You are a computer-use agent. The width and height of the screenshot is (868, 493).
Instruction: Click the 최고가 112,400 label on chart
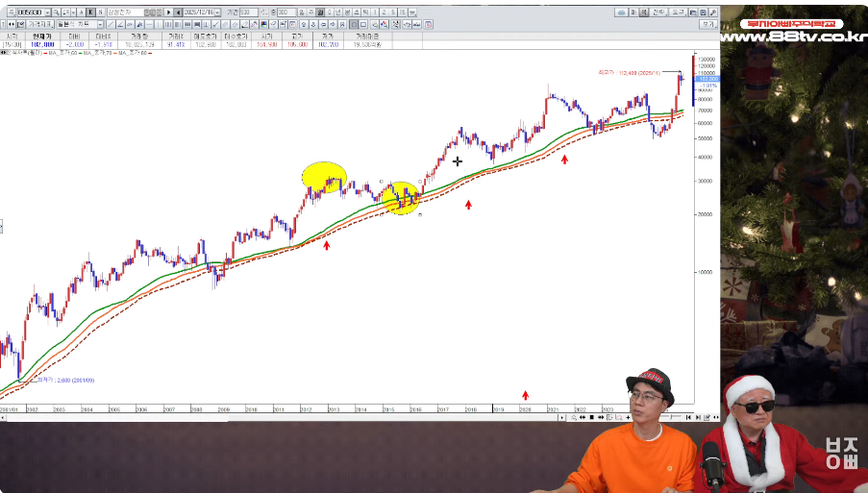click(629, 72)
